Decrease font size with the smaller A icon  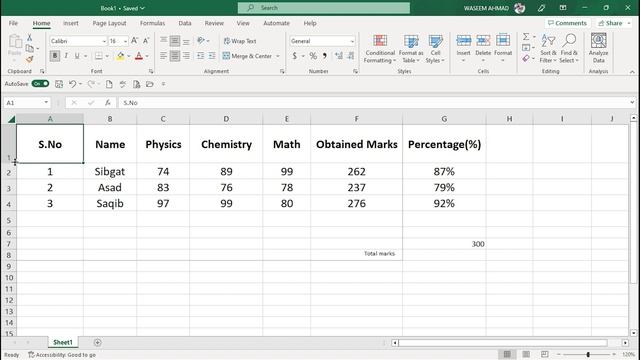click(x=146, y=41)
